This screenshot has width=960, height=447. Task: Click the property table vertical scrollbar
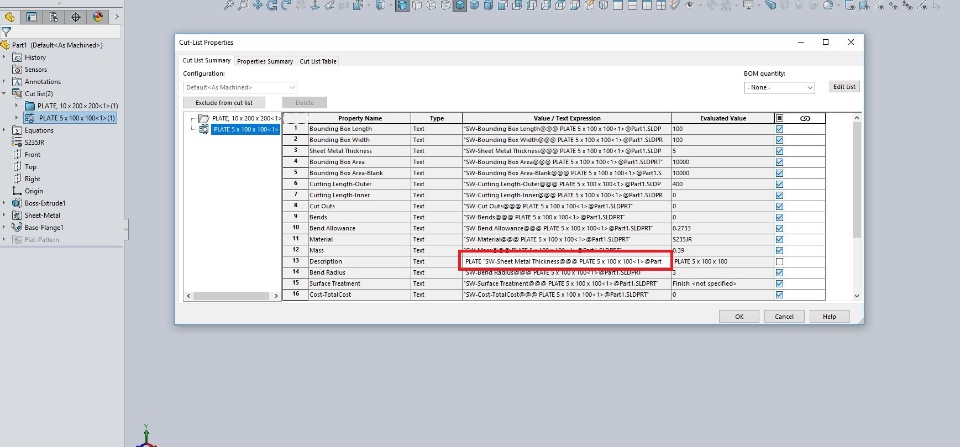tap(857, 179)
